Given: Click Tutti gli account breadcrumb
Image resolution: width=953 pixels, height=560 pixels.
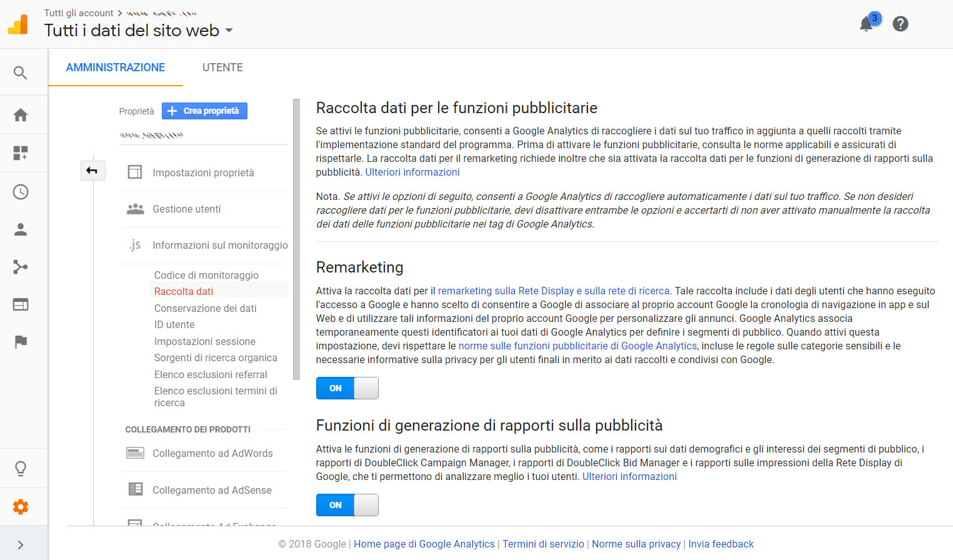Looking at the screenshot, I should pyautogui.click(x=79, y=13).
